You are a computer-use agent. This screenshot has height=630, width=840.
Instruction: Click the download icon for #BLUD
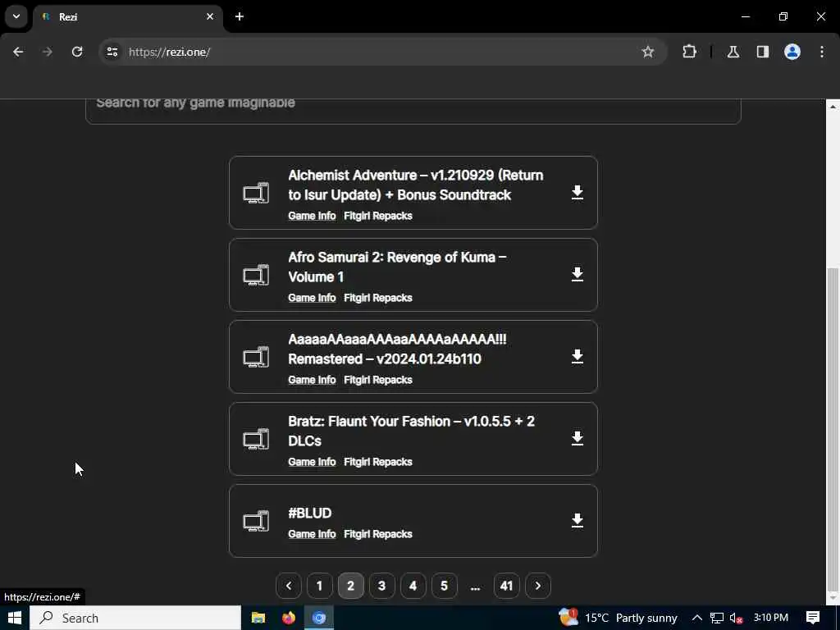coord(577,520)
